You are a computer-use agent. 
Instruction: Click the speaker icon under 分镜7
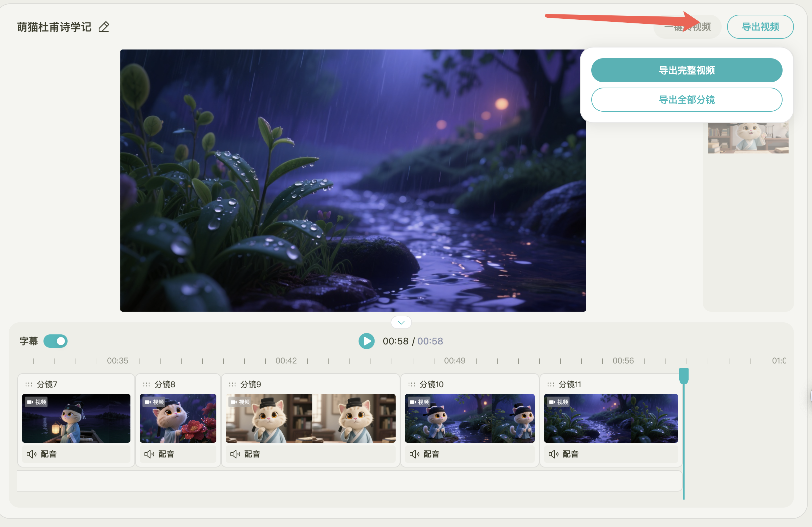[x=31, y=454]
